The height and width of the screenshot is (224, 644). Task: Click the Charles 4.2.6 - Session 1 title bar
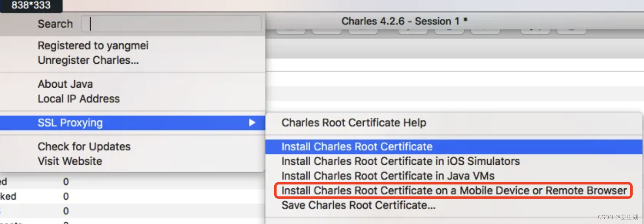(x=404, y=21)
